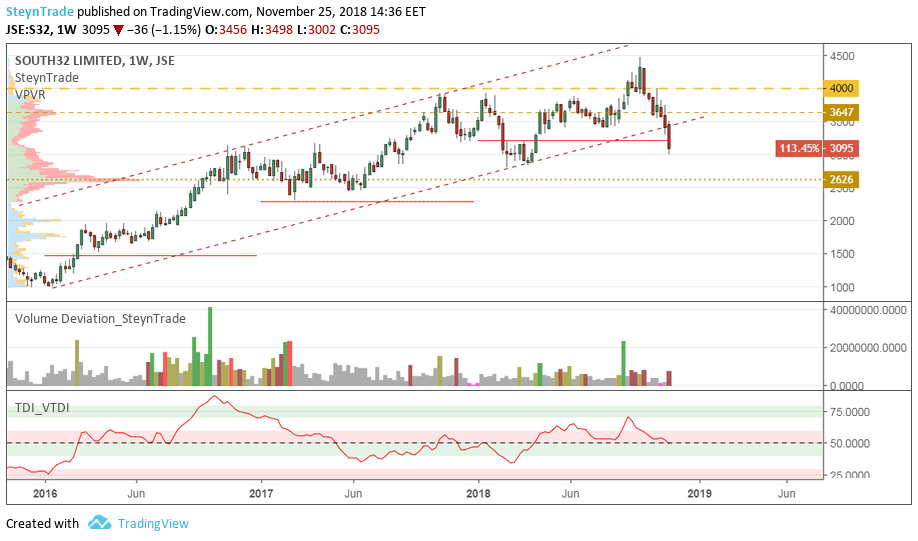
Task: Click the 75.0000 TDI axis label
Action: (850, 412)
